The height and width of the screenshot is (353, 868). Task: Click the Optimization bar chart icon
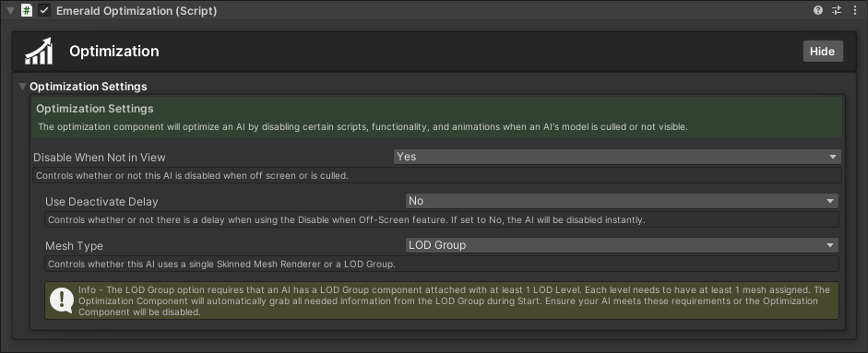[39, 51]
